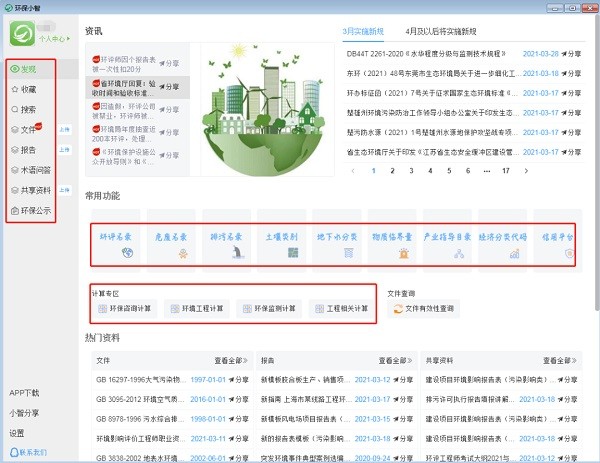The height and width of the screenshot is (463, 600).
Task: Open news 环境局年度抽查近200本环评
Action: pyautogui.click(x=124, y=133)
